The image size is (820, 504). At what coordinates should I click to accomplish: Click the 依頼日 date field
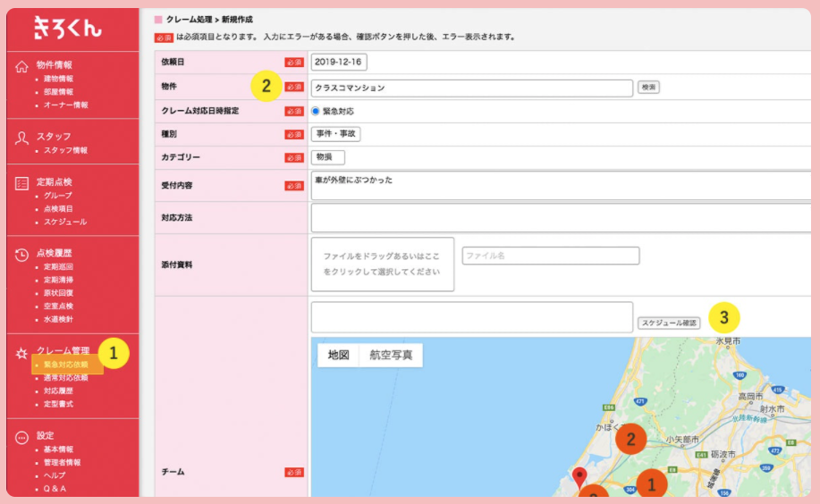339,62
